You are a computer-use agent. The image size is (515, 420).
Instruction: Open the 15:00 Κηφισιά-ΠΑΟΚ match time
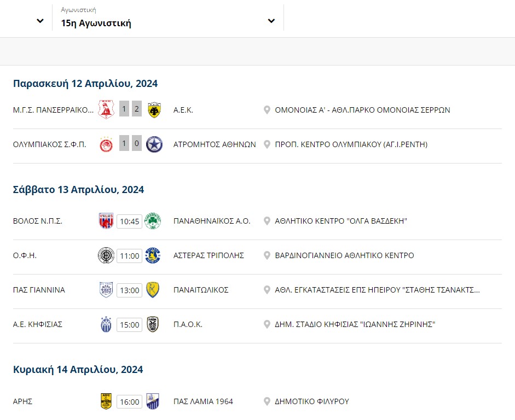(129, 325)
